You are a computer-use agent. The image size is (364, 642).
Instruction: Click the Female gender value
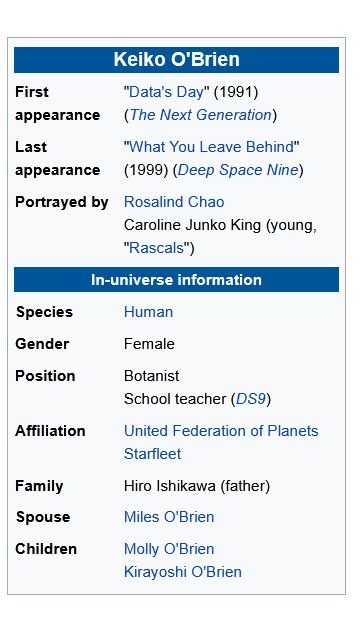[149, 344]
